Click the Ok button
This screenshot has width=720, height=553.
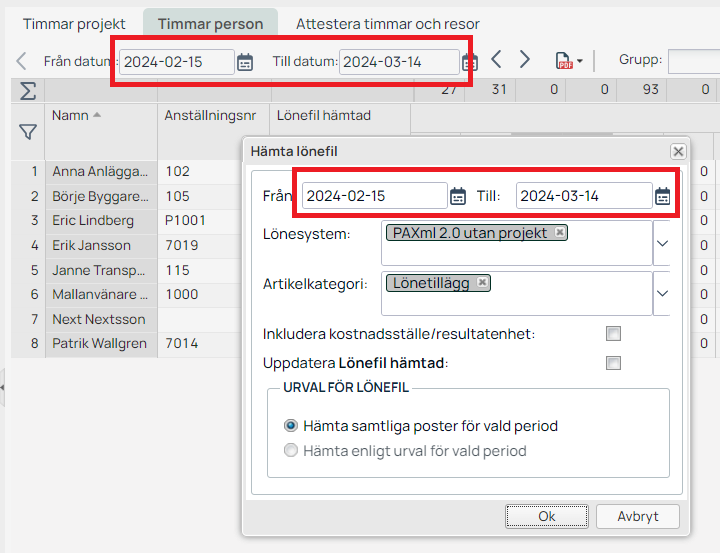(x=546, y=517)
